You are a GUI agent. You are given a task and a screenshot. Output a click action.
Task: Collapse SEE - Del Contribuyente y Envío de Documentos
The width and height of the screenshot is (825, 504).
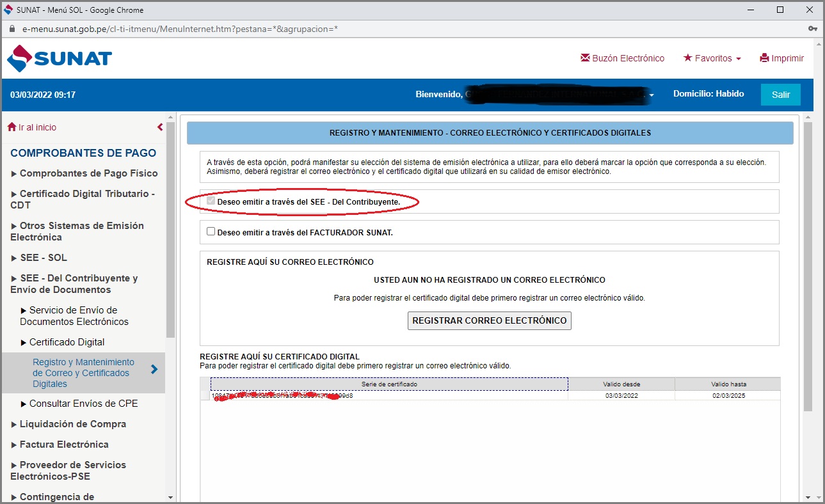click(74, 284)
